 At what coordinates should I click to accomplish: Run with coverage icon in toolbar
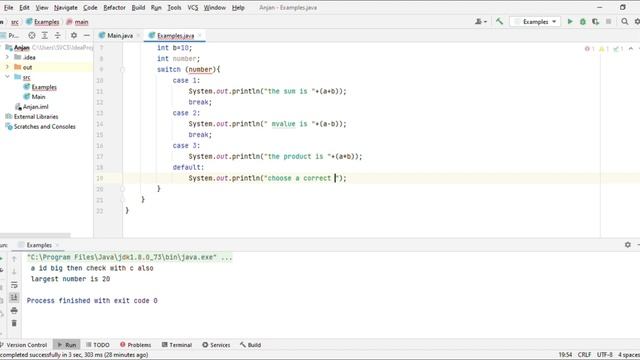pos(596,22)
